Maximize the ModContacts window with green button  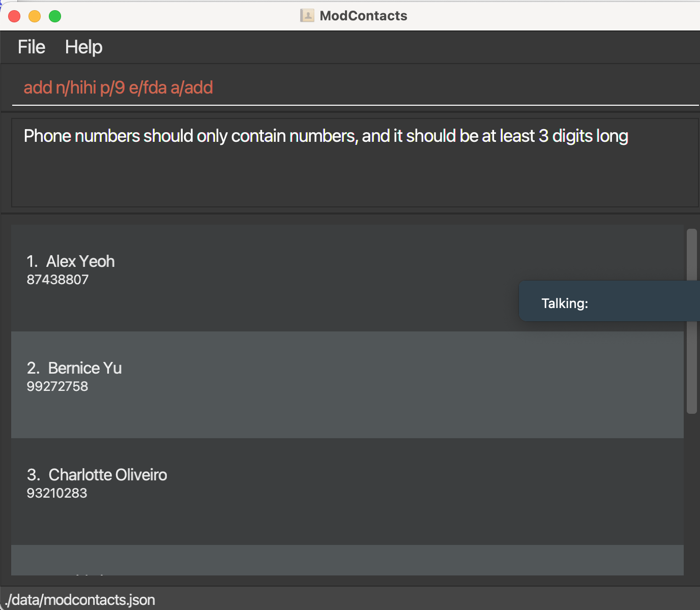pyautogui.click(x=55, y=16)
